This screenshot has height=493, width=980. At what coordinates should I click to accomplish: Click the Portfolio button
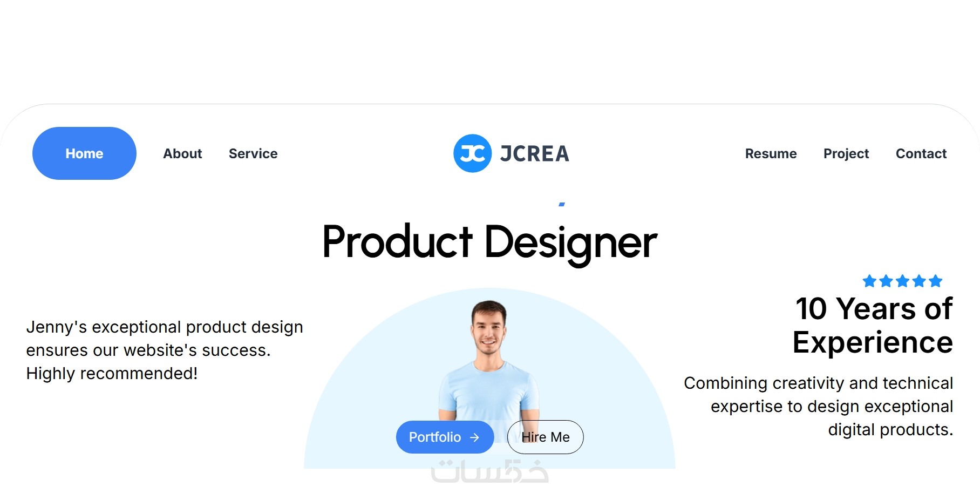click(x=445, y=437)
